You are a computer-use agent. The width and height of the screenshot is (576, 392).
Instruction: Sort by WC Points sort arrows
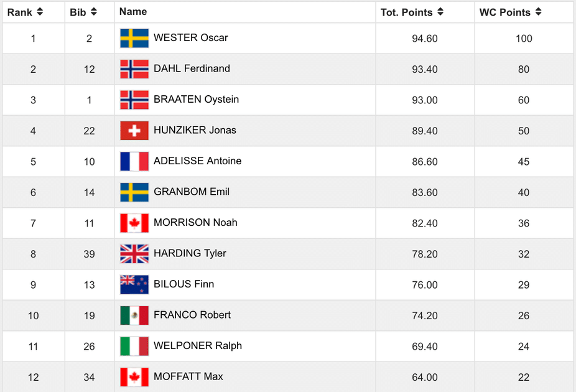click(x=538, y=12)
